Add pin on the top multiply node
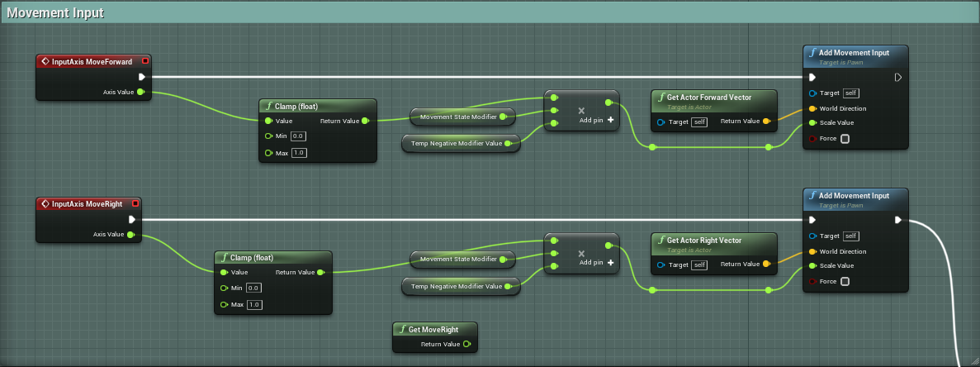Image resolution: width=980 pixels, height=367 pixels. pyautogui.click(x=597, y=120)
